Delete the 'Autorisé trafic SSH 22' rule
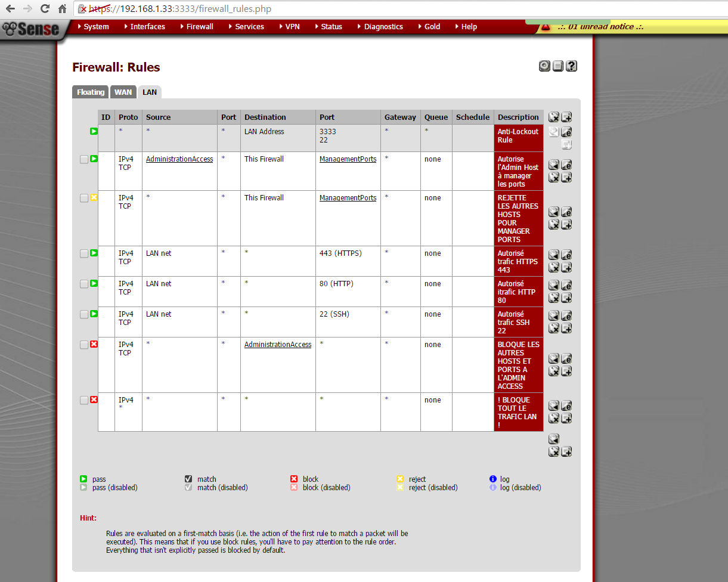The width and height of the screenshot is (728, 582). (554, 328)
